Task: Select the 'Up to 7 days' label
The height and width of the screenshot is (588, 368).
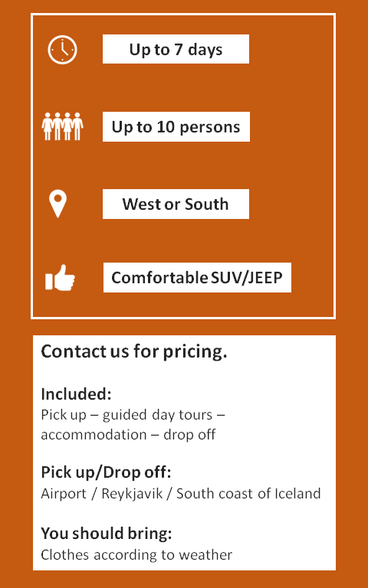Action: (x=176, y=49)
